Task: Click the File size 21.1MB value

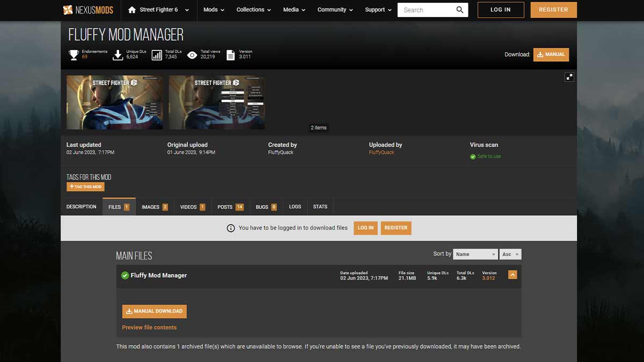Action: [x=407, y=278]
